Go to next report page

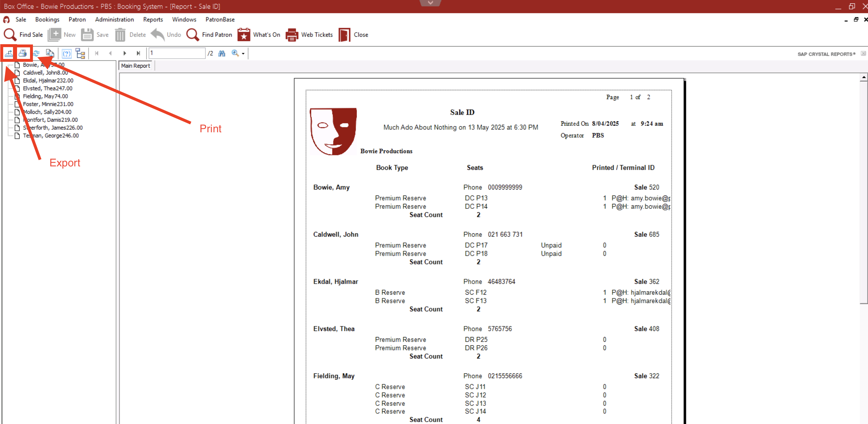pos(125,53)
